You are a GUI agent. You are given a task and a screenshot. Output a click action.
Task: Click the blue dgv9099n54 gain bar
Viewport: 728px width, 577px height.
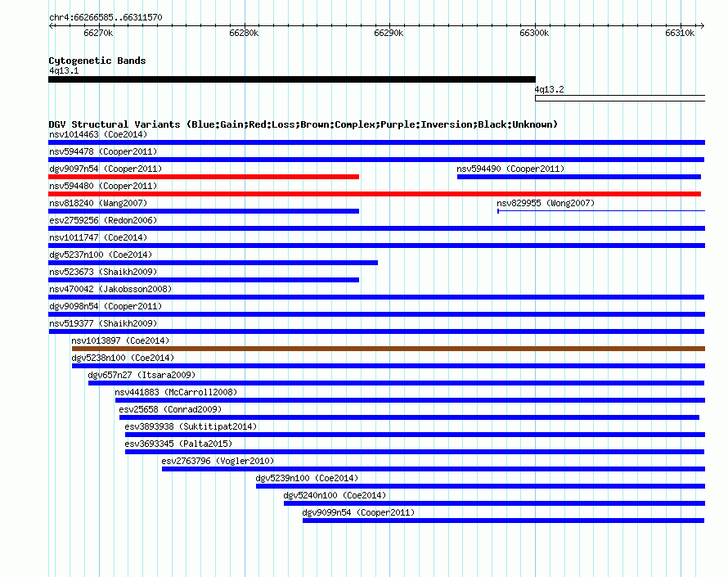click(x=504, y=521)
